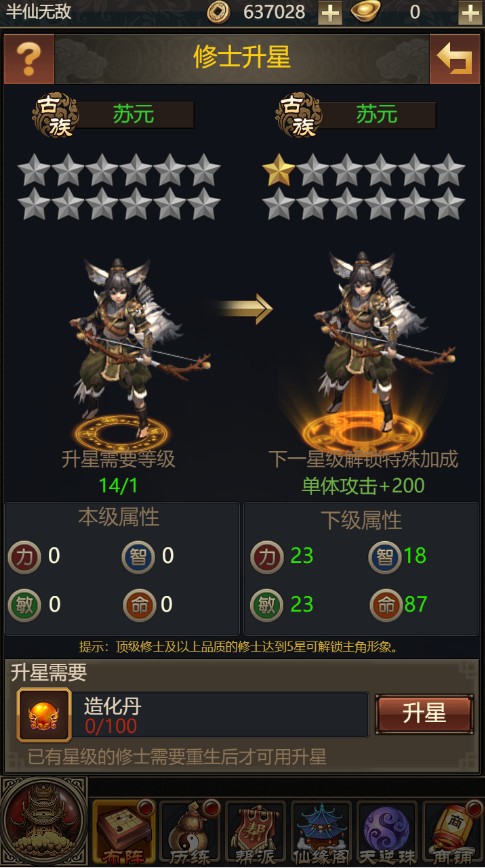Screen dimensions: 485x868
Task: Add gold ingots with the plus button
Action: pos(469,12)
